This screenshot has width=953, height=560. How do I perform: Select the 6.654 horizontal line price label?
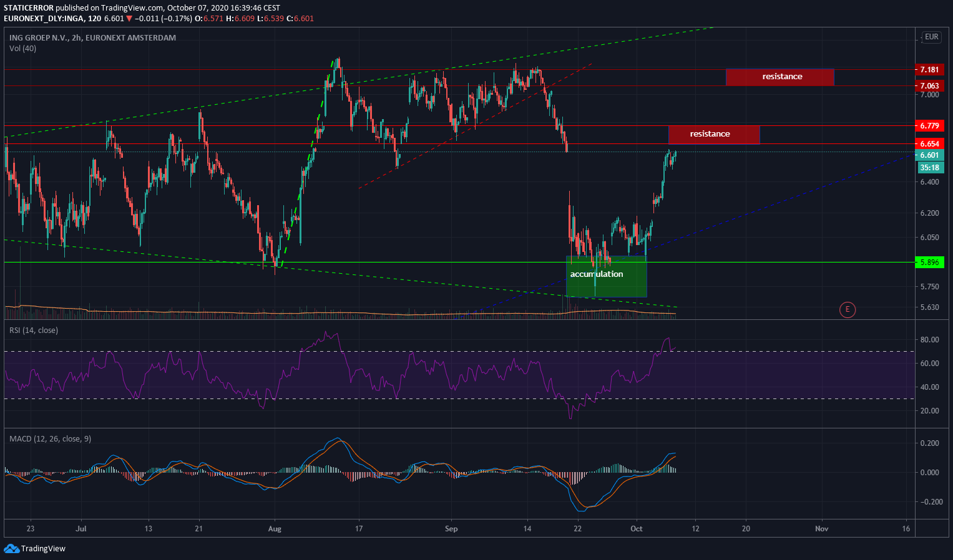pyautogui.click(x=929, y=144)
